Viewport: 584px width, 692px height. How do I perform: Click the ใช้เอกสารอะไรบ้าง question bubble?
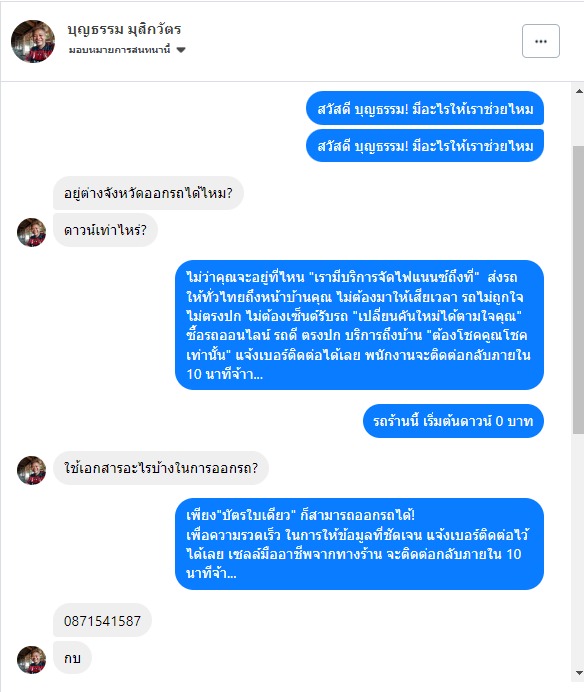tap(161, 468)
